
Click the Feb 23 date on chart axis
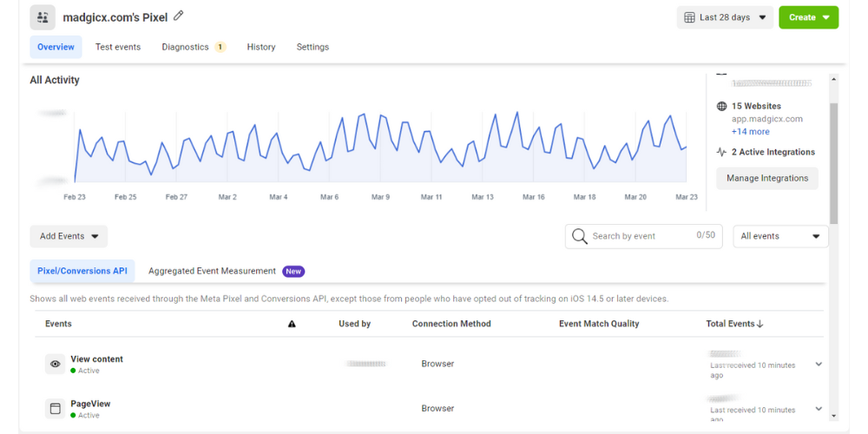point(75,197)
